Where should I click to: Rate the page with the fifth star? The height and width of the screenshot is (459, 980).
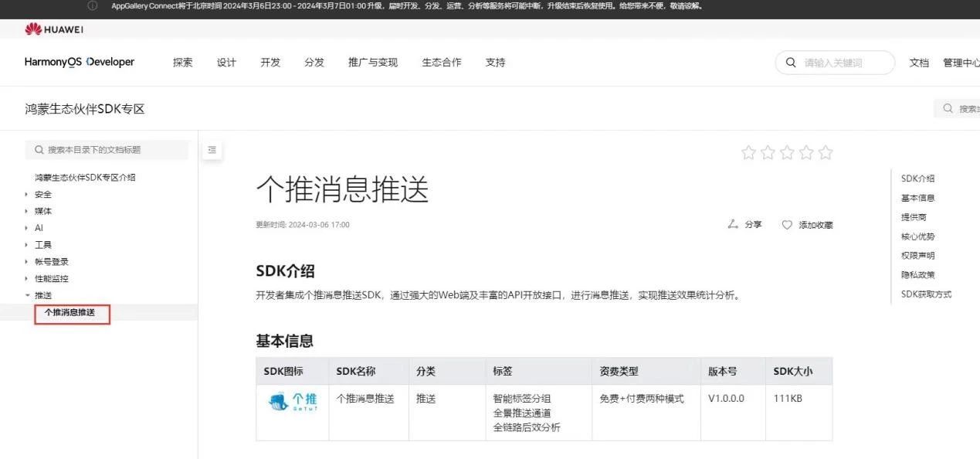pyautogui.click(x=826, y=152)
